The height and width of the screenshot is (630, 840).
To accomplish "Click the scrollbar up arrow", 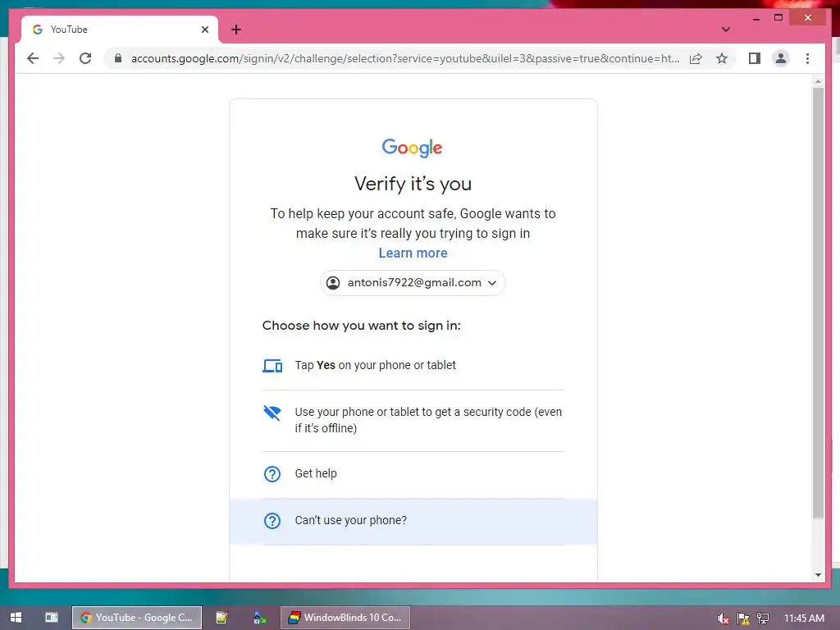I will click(818, 81).
